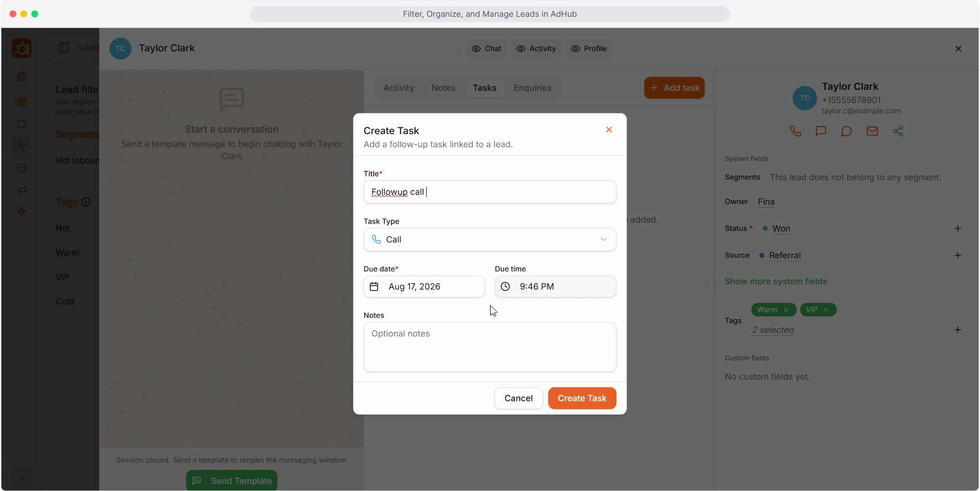Open the tasks checkbox sidebar icon

pyautogui.click(x=21, y=168)
